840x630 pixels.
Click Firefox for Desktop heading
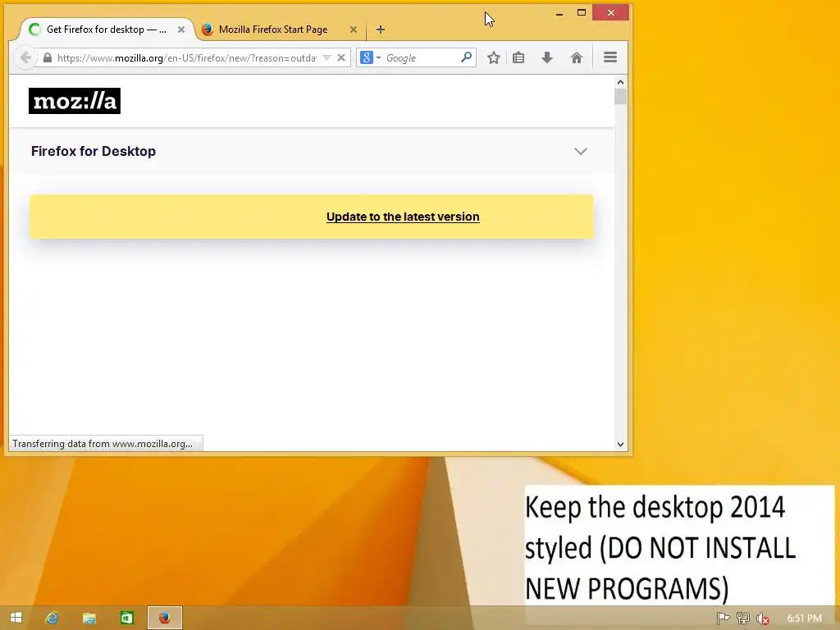click(x=94, y=151)
